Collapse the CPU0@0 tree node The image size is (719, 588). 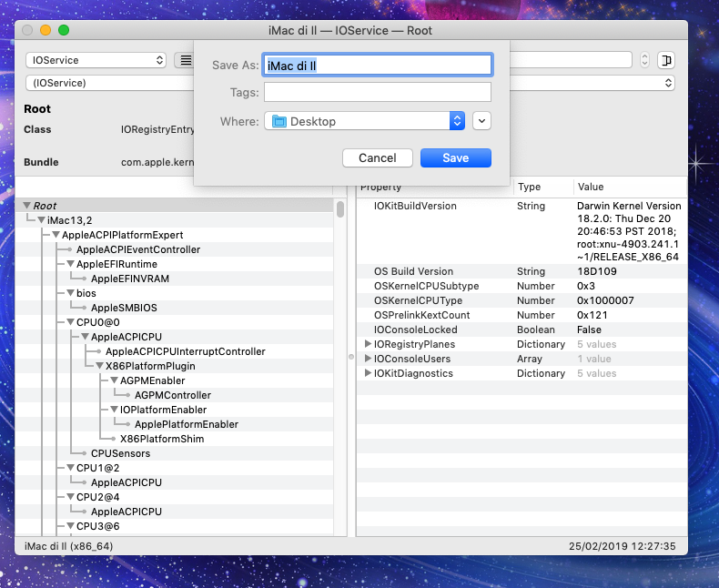click(x=70, y=322)
